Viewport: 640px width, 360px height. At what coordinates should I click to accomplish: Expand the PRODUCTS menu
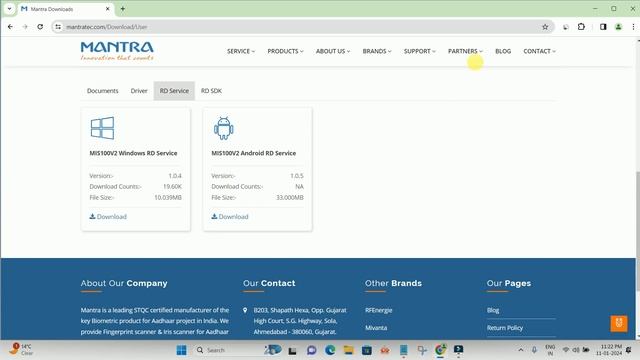[x=285, y=51]
